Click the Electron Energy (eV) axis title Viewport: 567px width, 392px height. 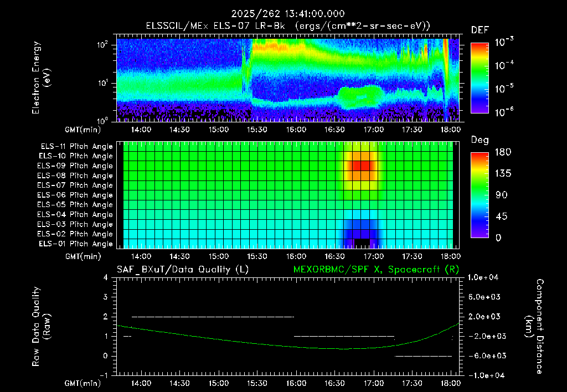click(41, 78)
